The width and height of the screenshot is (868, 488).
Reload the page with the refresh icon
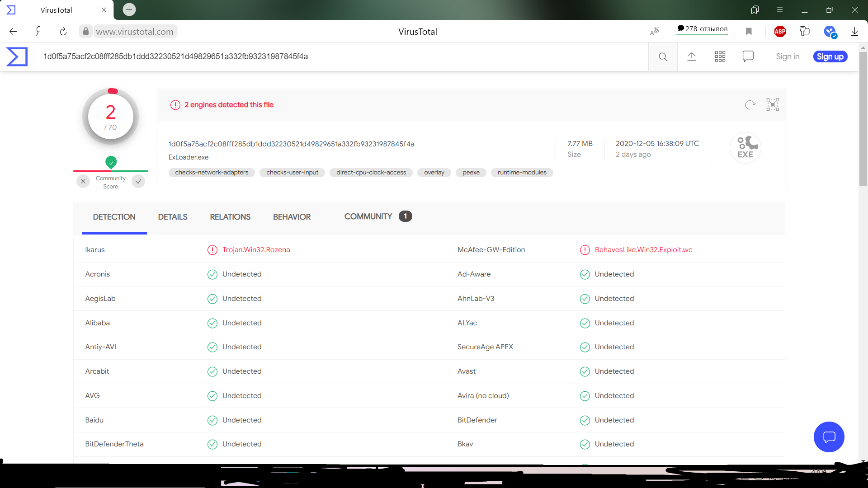coord(63,32)
